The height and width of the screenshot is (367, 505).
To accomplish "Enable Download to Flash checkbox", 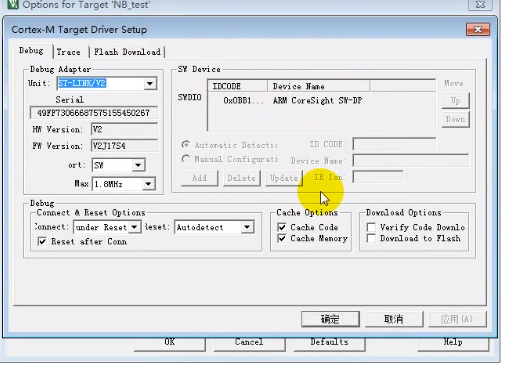I will tap(371, 238).
